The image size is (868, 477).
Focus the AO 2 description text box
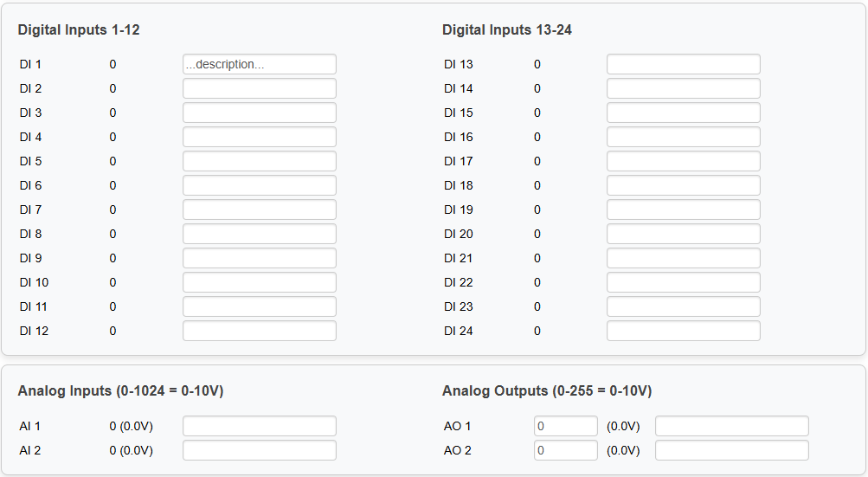click(x=731, y=450)
